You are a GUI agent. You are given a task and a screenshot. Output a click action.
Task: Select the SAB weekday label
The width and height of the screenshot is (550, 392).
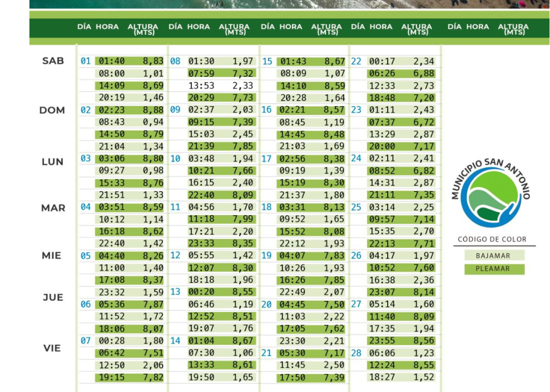click(x=53, y=61)
